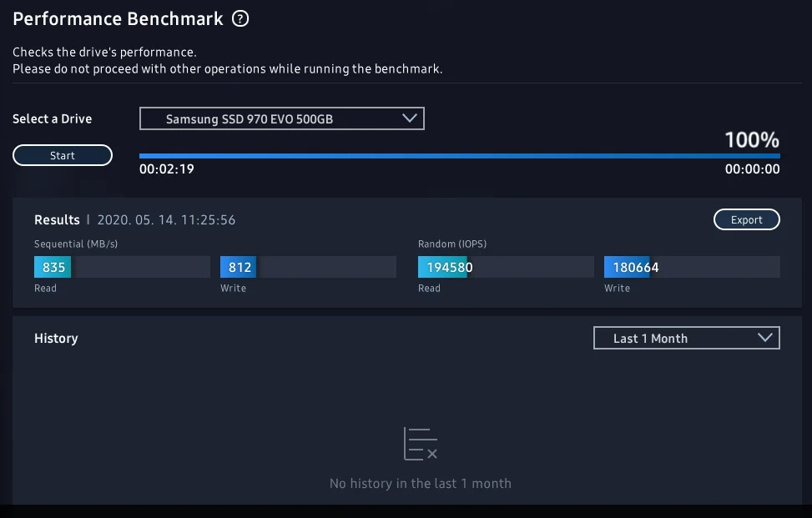The image size is (812, 518).
Task: Click the no history list icon
Action: [x=421, y=444]
